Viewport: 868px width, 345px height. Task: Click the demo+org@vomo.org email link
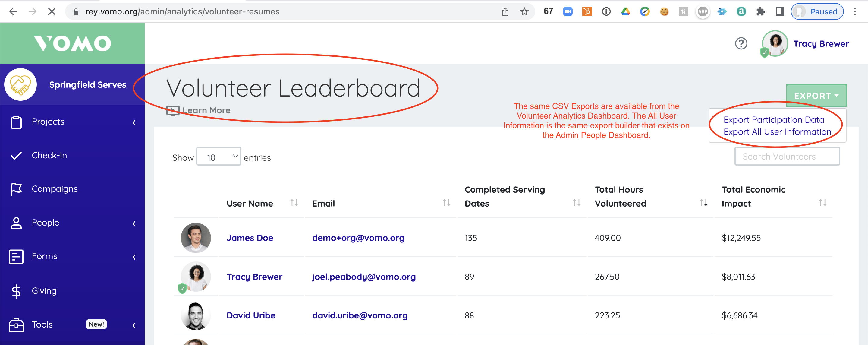[x=358, y=238]
